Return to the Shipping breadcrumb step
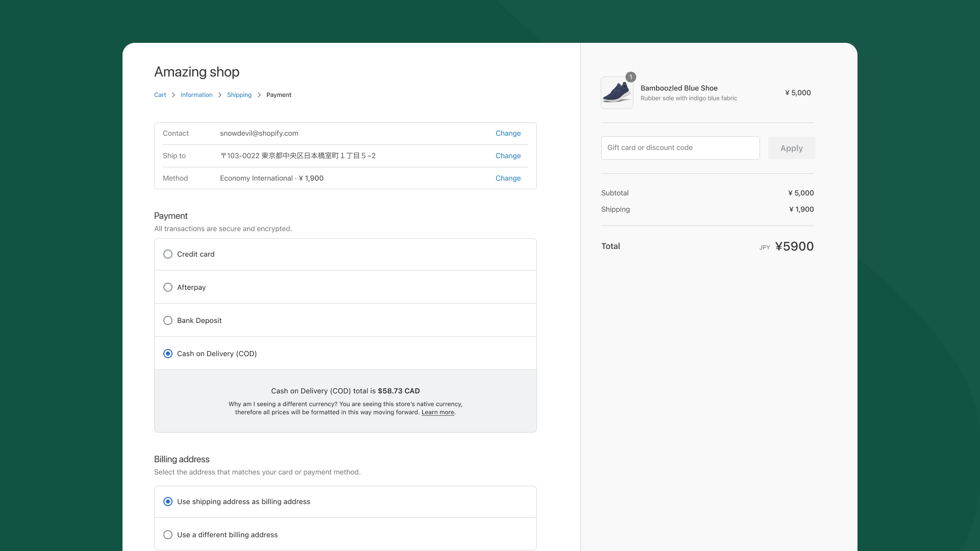Image resolution: width=980 pixels, height=551 pixels. click(239, 95)
